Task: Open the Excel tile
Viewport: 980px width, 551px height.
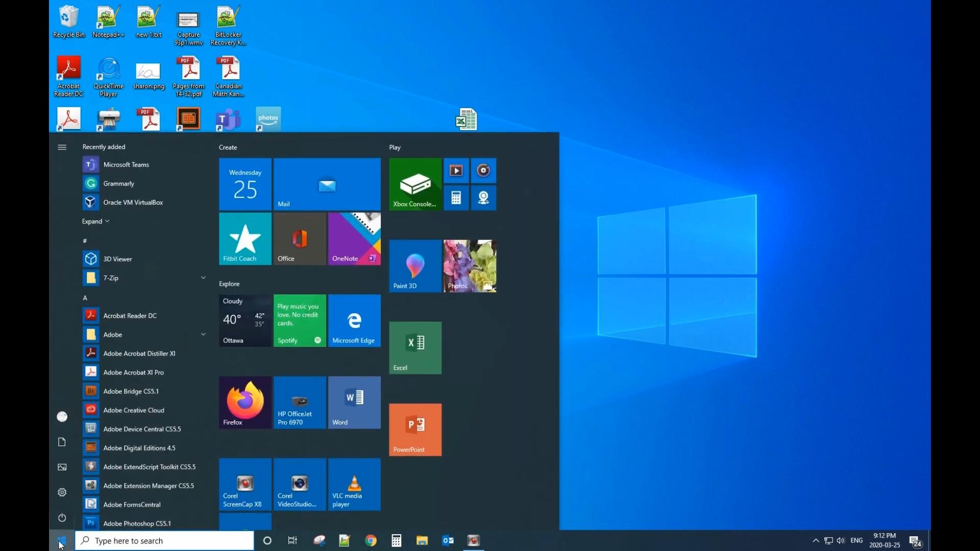Action: coord(415,348)
